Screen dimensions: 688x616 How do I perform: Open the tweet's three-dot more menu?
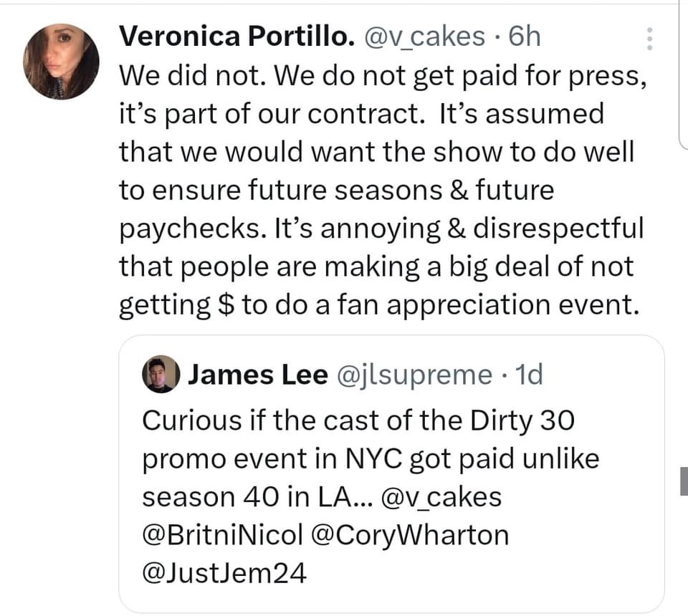pos(650,39)
